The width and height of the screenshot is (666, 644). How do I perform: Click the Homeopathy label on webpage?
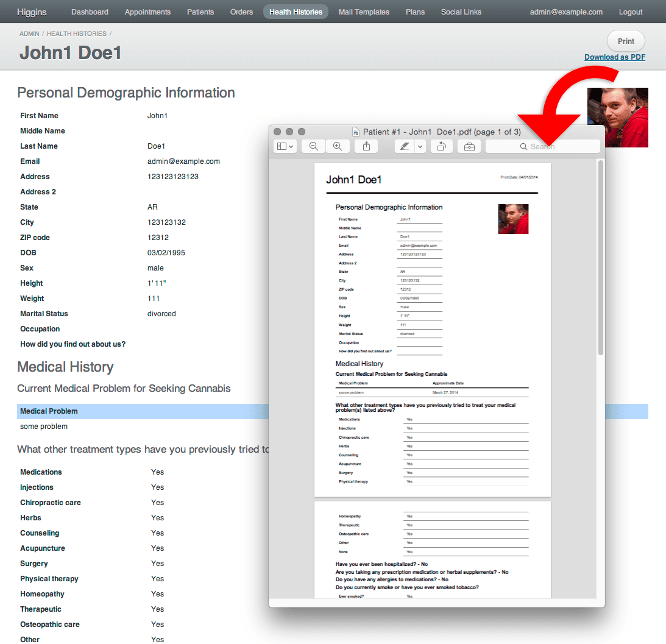(x=42, y=594)
